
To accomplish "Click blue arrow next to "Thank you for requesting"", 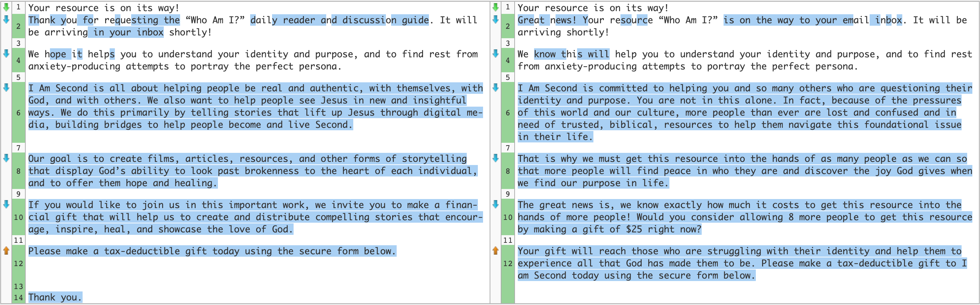I will (6, 19).
